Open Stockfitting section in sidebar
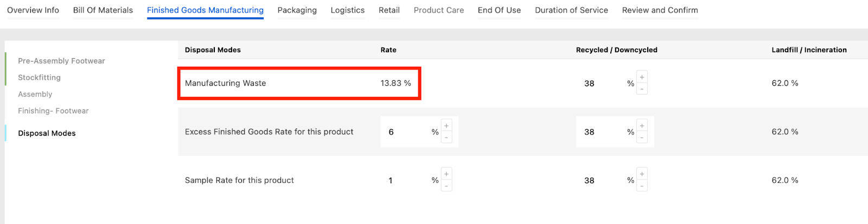The image size is (868, 224). (39, 78)
